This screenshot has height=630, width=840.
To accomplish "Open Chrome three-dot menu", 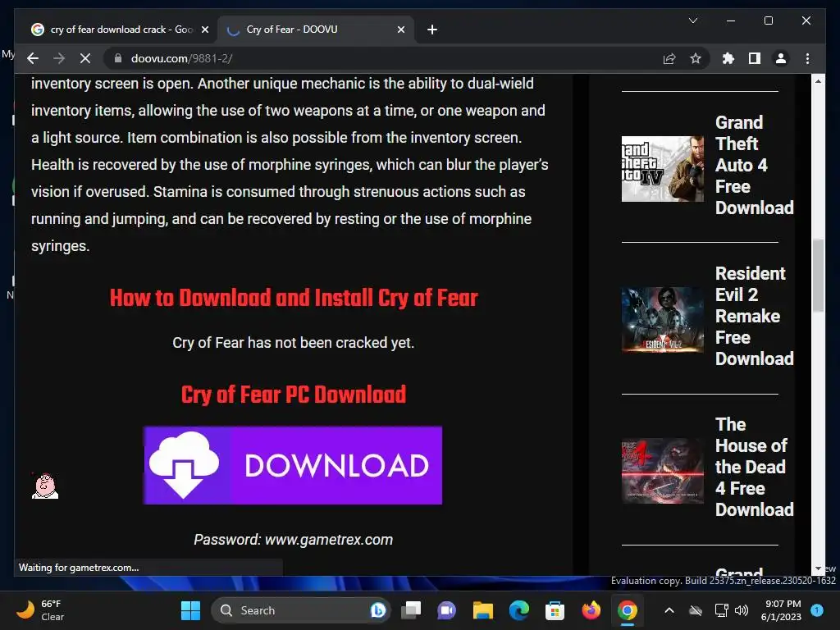I will tap(807, 58).
